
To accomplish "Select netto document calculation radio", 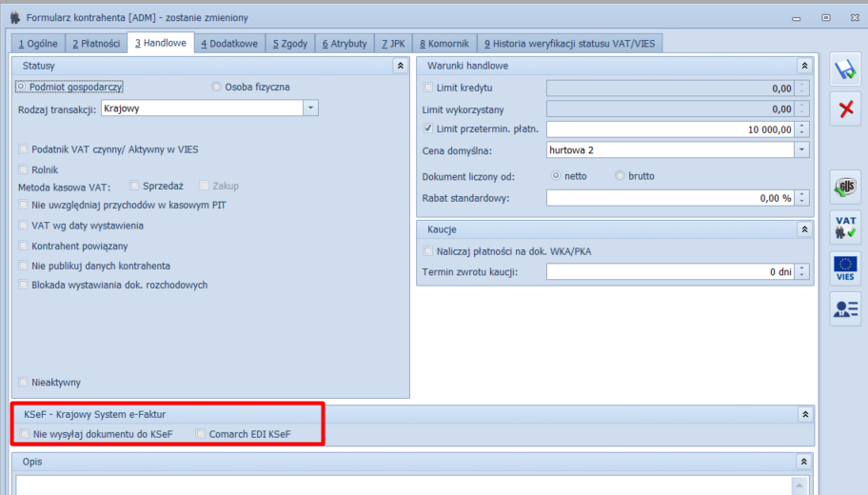I will pos(556,175).
